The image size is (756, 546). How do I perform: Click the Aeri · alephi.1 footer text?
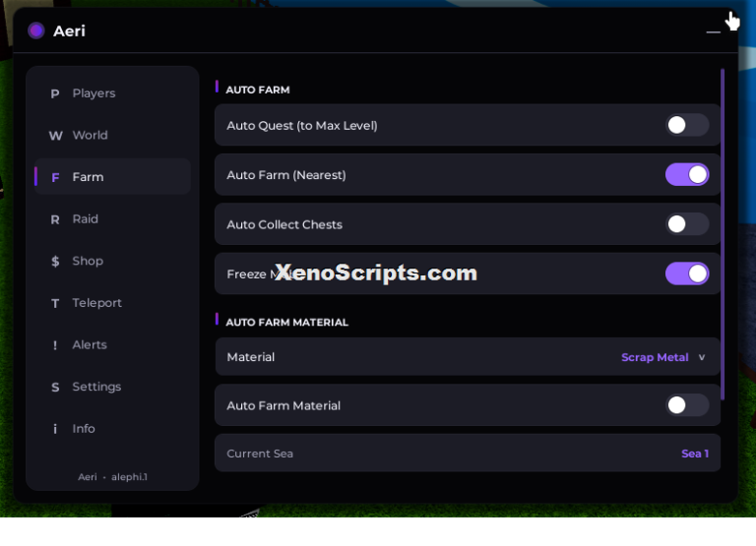pyautogui.click(x=113, y=477)
